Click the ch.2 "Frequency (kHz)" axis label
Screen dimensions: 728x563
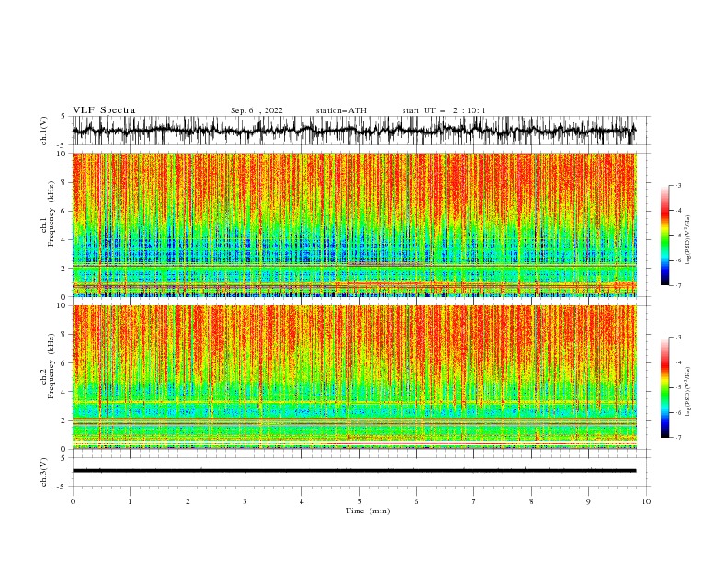click(51, 366)
